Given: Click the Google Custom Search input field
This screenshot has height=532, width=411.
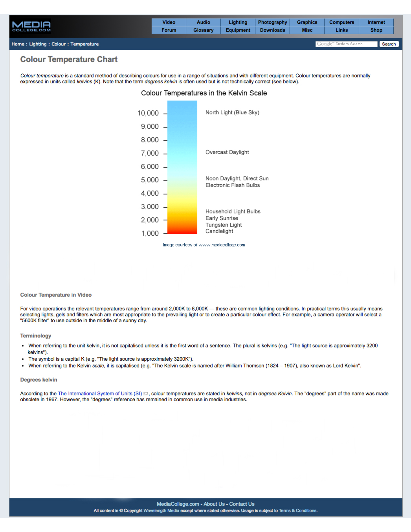Looking at the screenshot, I should click(x=345, y=44).
